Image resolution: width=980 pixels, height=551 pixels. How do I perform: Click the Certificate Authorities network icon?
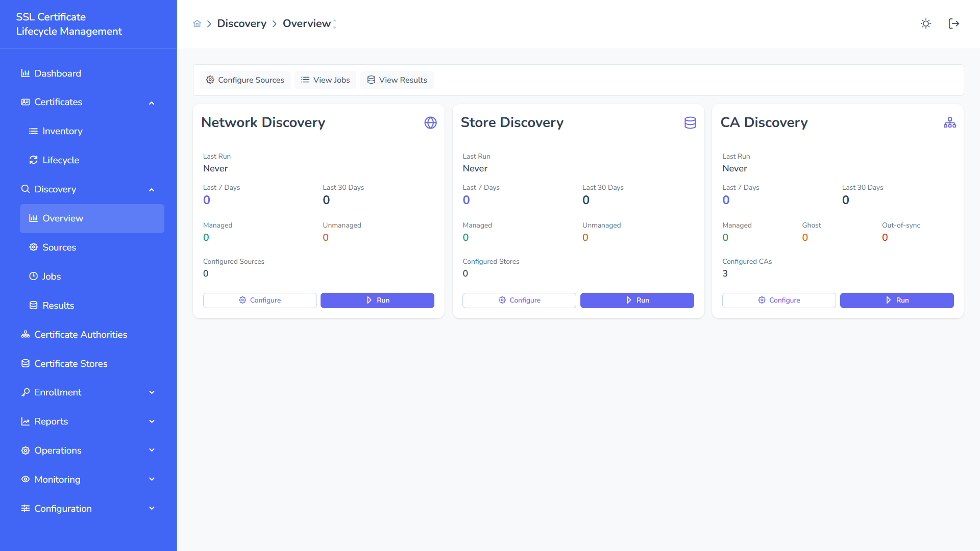point(26,334)
